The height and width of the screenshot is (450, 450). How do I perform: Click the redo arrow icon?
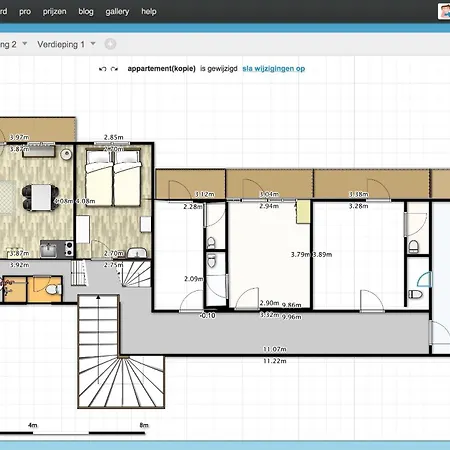[x=114, y=69]
